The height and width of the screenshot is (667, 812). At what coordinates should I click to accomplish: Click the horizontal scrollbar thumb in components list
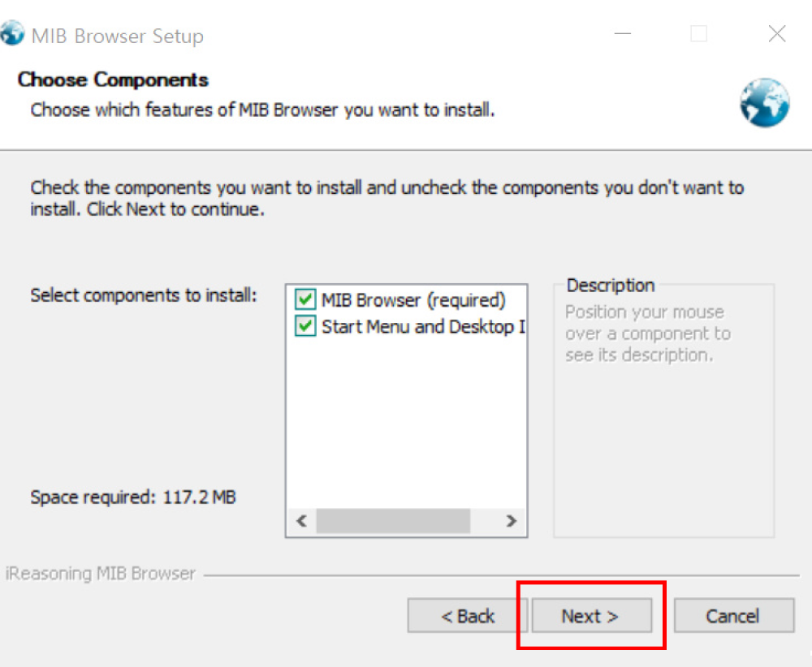393,521
